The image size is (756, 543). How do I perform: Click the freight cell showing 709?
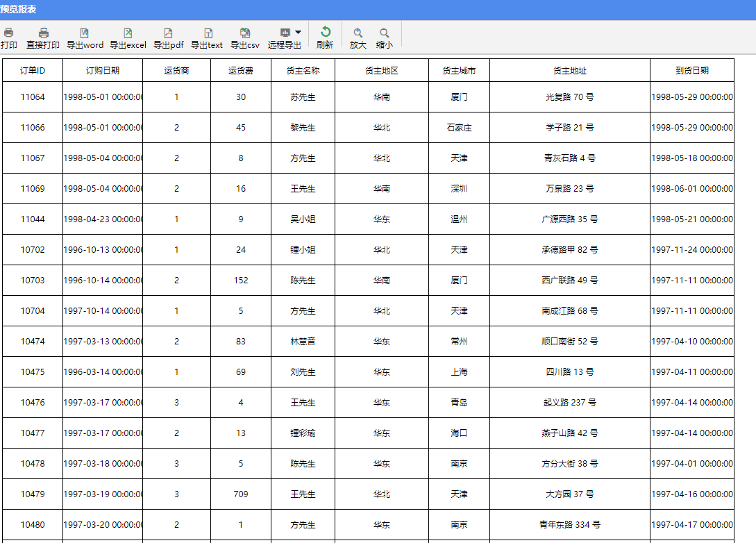tap(241, 494)
